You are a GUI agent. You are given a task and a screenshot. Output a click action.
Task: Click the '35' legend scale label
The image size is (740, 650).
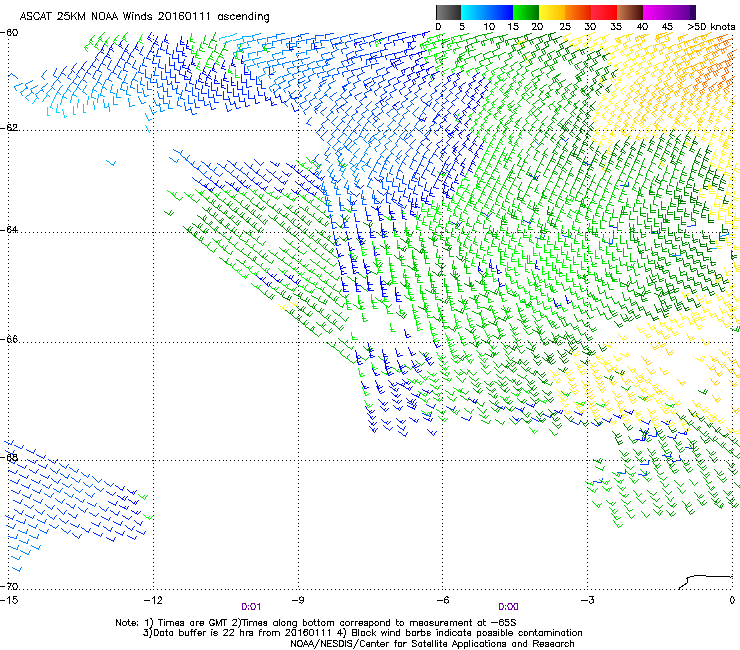point(616,27)
